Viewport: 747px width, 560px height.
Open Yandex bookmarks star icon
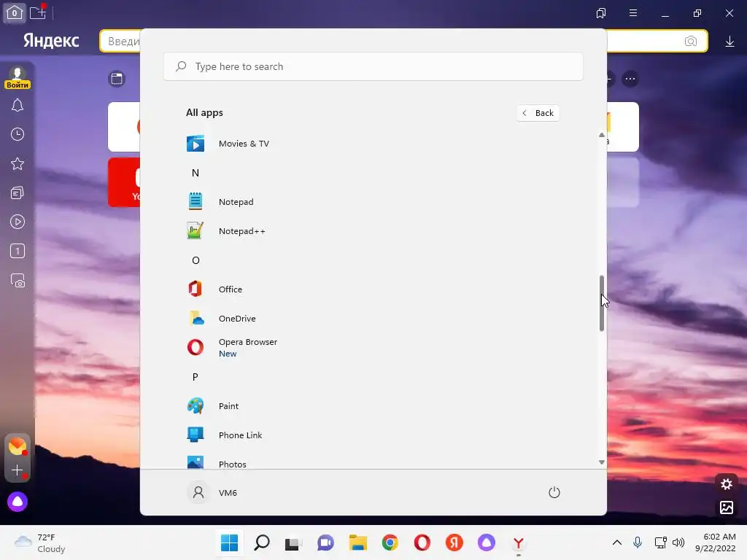[x=18, y=164]
